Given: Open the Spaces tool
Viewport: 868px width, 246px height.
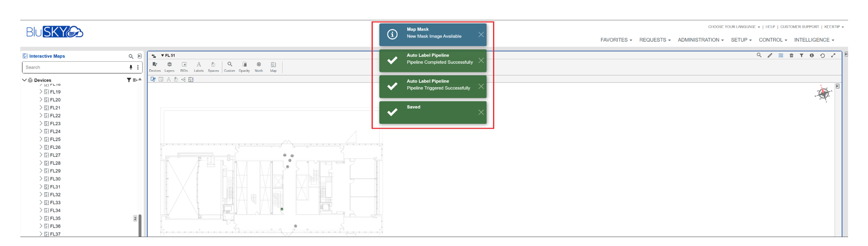Looking at the screenshot, I should 213,66.
